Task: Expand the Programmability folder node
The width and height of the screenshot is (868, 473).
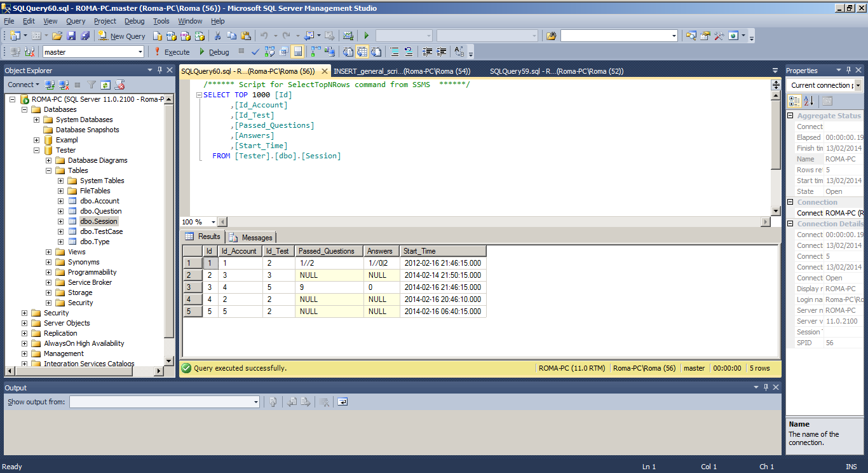Action: tap(49, 272)
